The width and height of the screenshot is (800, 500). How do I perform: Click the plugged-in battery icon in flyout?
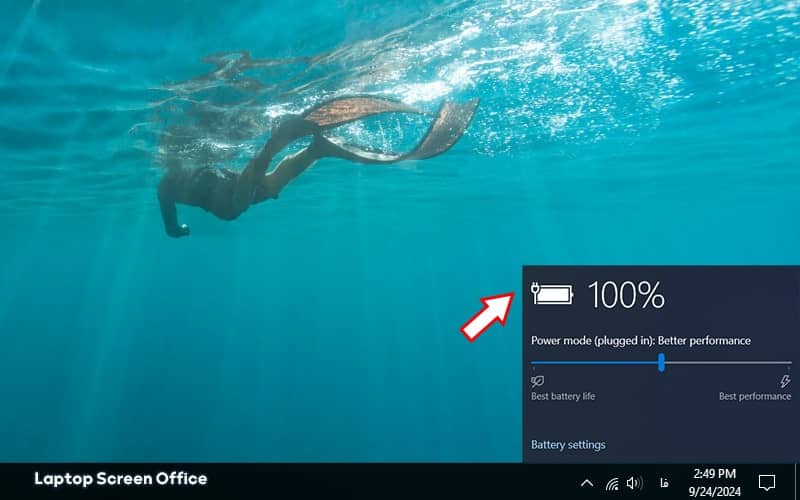[552, 294]
